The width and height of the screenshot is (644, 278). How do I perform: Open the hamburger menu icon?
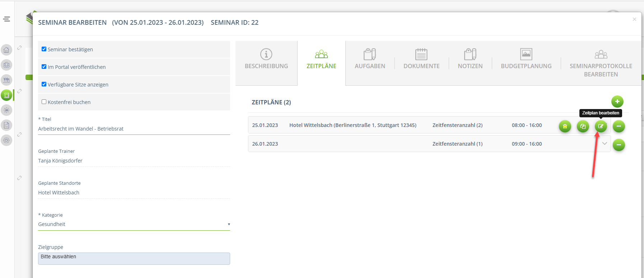pyautogui.click(x=7, y=19)
